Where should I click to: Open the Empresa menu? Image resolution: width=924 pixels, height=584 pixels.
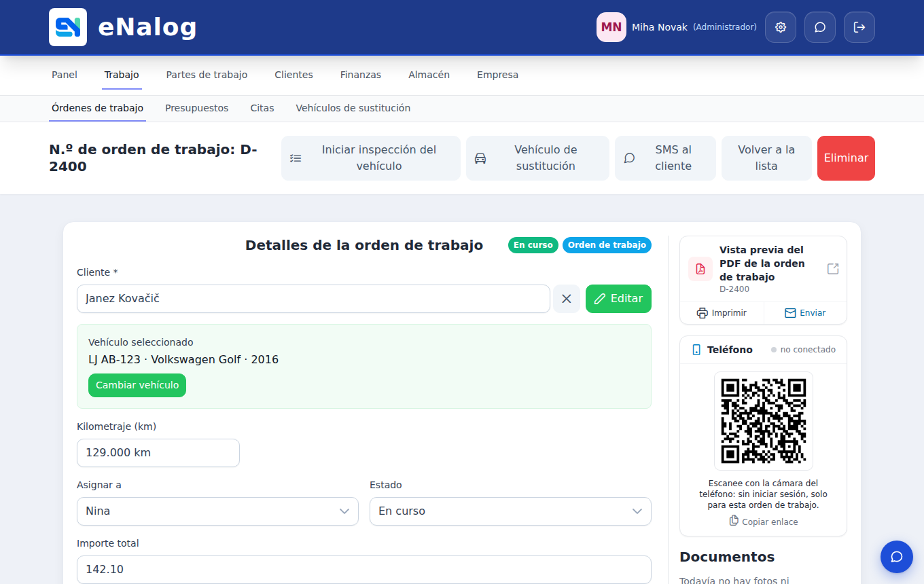[x=497, y=75]
